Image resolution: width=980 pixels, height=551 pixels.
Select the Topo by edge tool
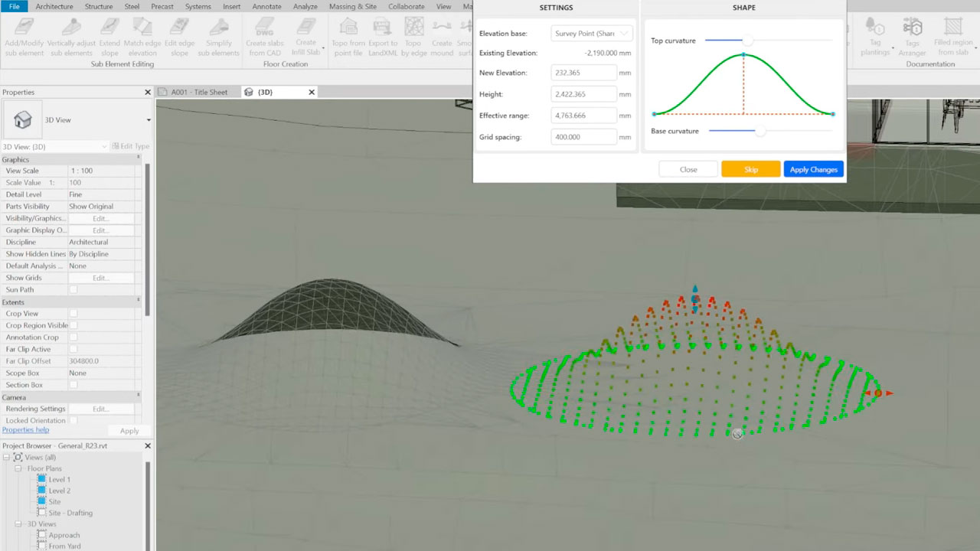[x=414, y=36]
